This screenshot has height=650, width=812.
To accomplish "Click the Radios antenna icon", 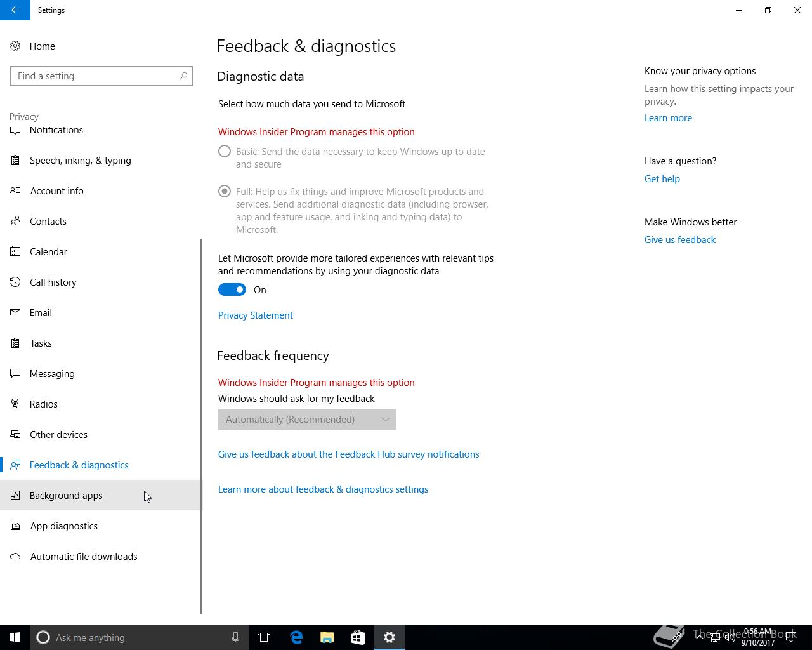I will click(x=15, y=404).
